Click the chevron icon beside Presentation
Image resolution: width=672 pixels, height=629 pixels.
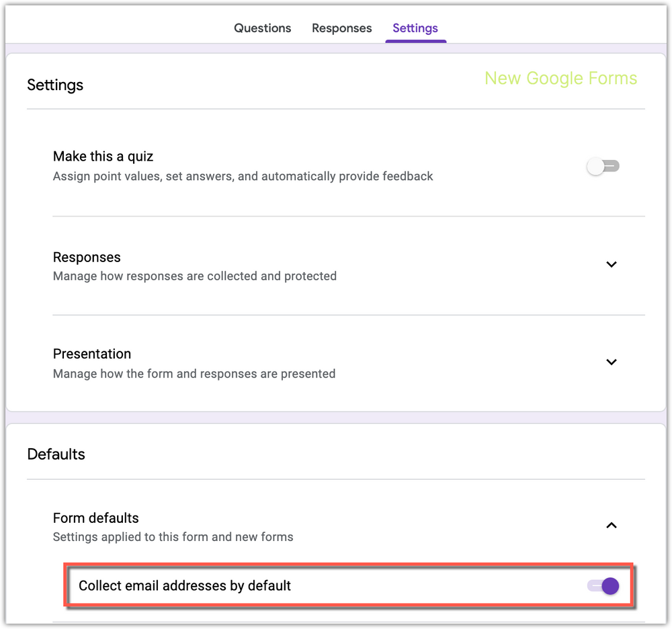pos(612,362)
